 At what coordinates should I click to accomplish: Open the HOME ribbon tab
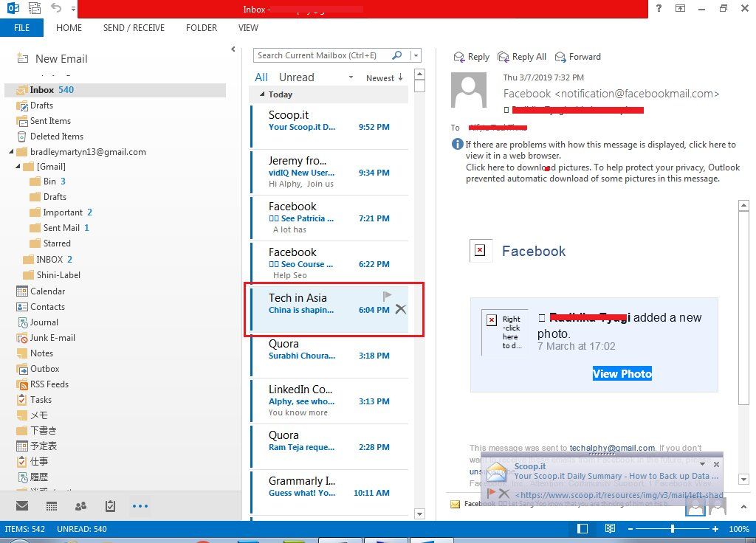point(69,28)
